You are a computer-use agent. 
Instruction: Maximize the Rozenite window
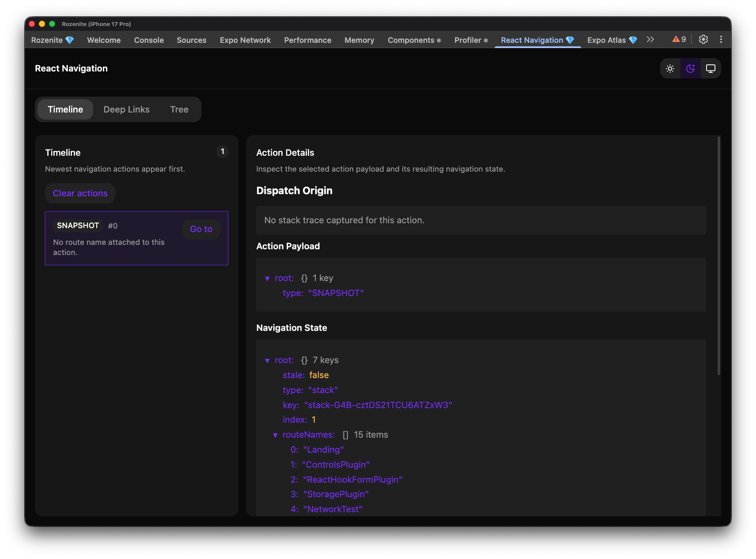(52, 24)
